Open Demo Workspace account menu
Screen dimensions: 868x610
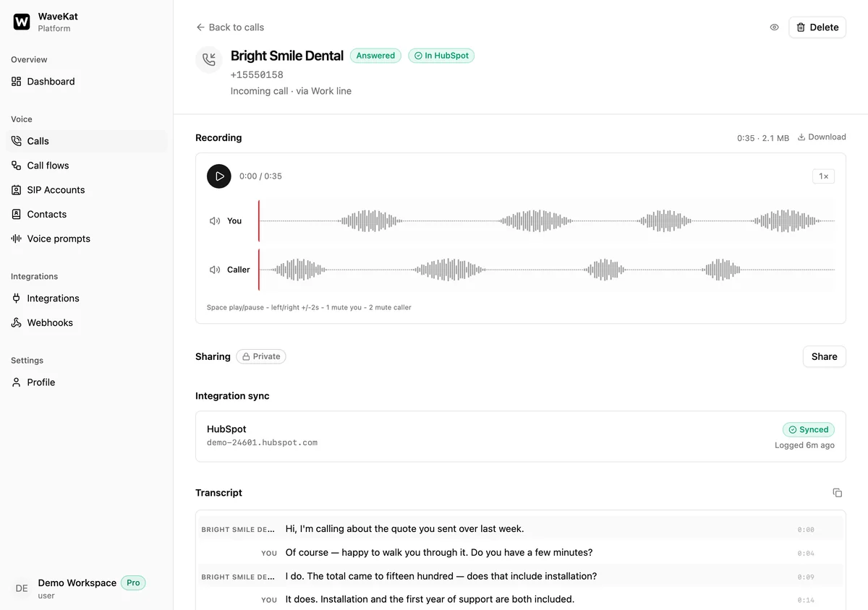pos(86,588)
